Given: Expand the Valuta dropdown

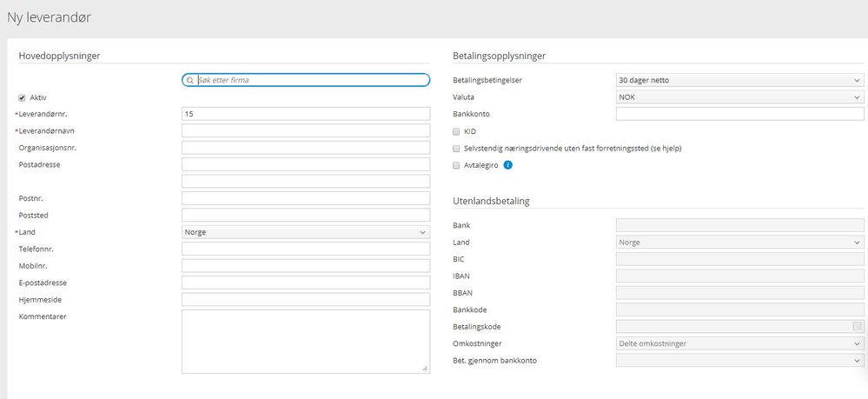Looking at the screenshot, I should (x=739, y=97).
